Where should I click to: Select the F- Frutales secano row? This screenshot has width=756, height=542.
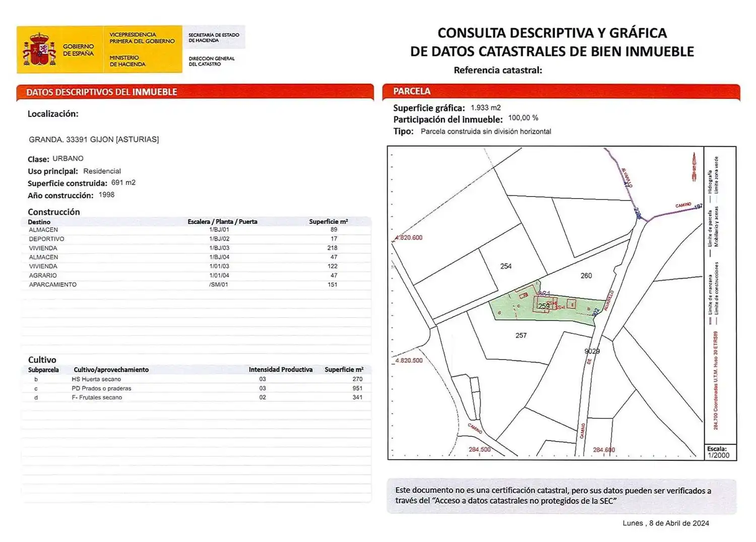tap(197, 397)
